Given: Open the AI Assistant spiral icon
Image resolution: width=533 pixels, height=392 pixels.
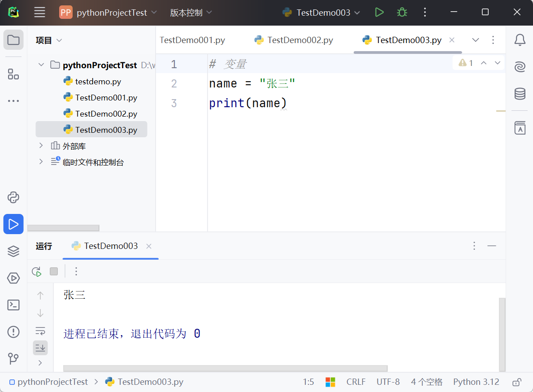Looking at the screenshot, I should point(520,67).
